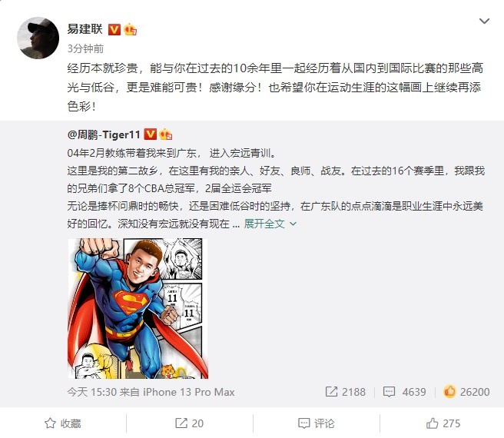Click the orange like icon showing 26200
The width and height of the screenshot is (504, 438).
(x=449, y=391)
